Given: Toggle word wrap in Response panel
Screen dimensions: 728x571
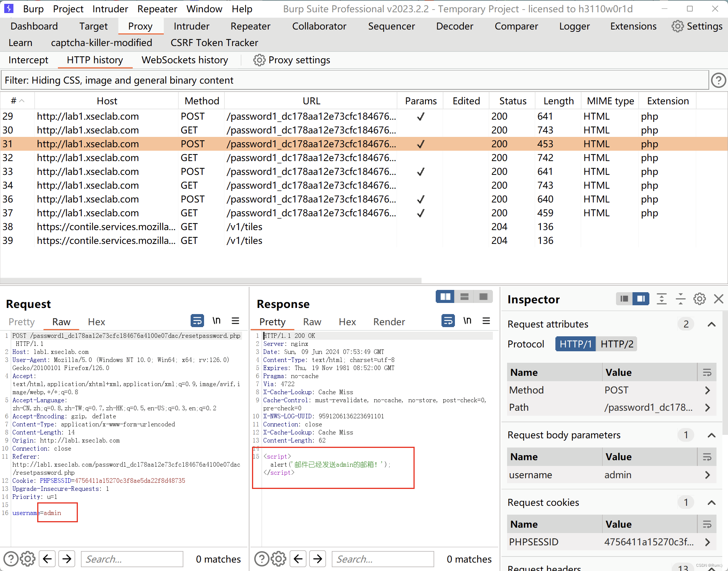Looking at the screenshot, I should click(448, 321).
